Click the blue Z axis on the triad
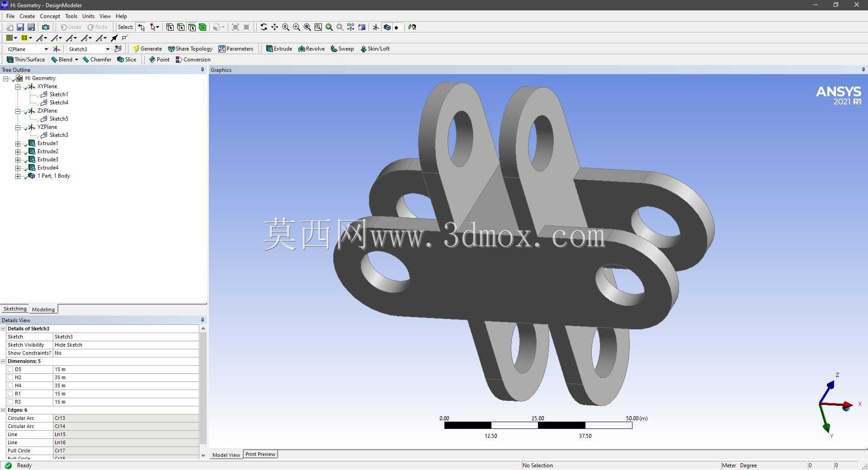This screenshot has width=868, height=470. pos(830,385)
